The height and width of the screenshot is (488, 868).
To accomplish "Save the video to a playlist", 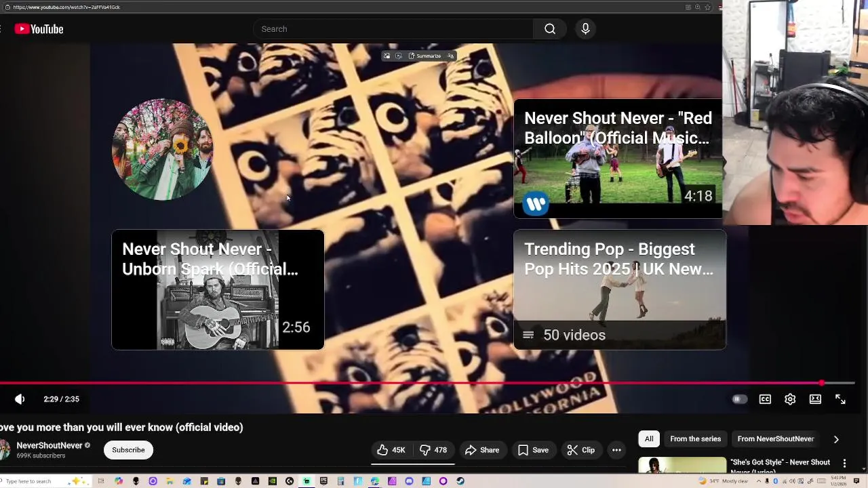I will click(533, 450).
